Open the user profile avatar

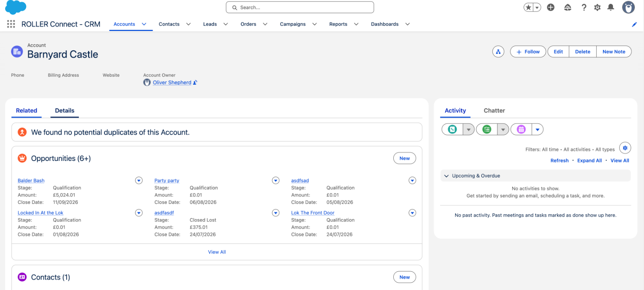pyautogui.click(x=628, y=7)
